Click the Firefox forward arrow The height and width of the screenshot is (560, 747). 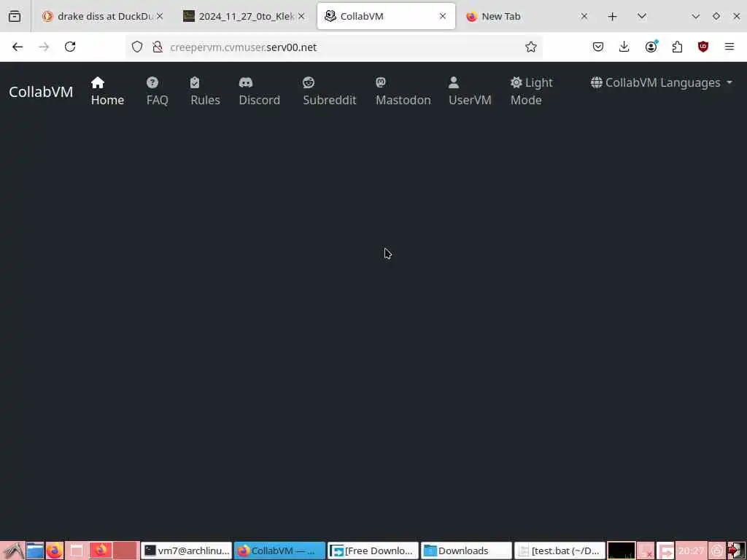pos(44,47)
